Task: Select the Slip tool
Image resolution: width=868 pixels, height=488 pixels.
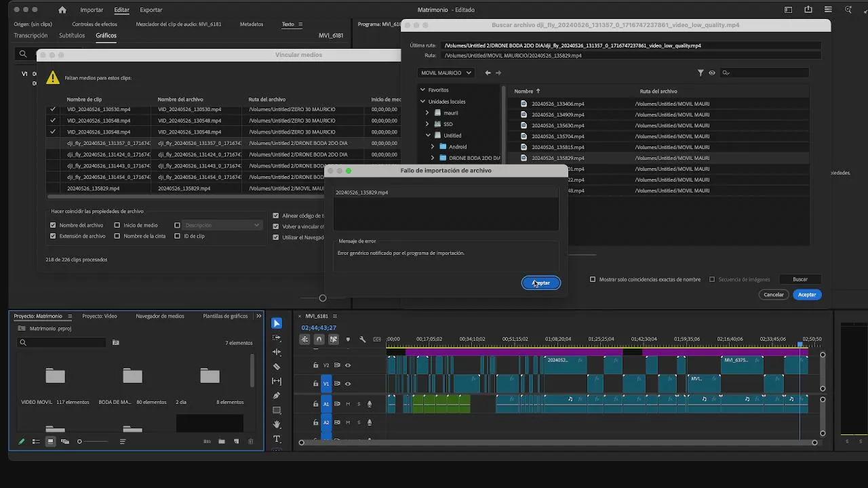Action: 277,381
